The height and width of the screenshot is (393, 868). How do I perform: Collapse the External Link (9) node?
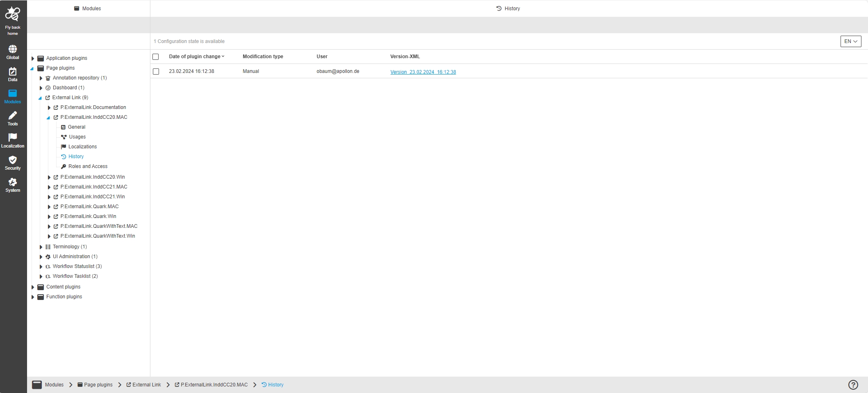(x=40, y=98)
